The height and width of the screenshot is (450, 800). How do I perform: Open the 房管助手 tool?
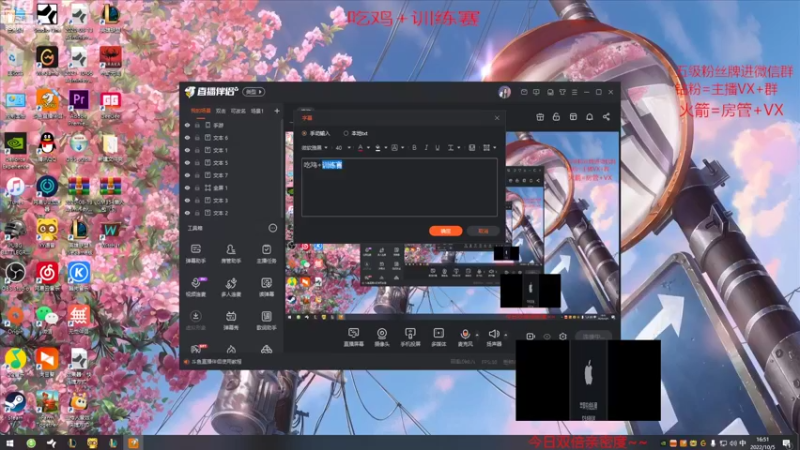(231, 254)
